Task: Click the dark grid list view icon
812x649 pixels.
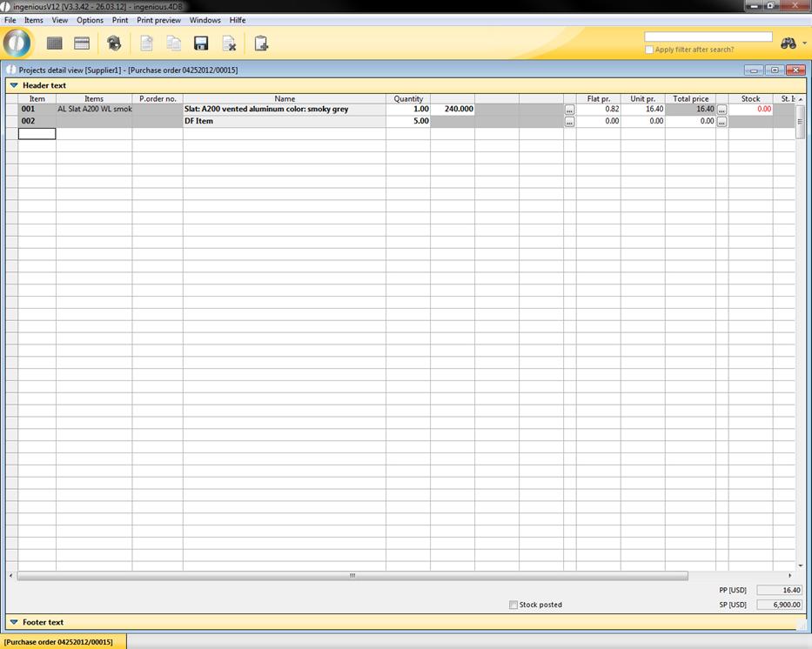Action: tap(55, 43)
